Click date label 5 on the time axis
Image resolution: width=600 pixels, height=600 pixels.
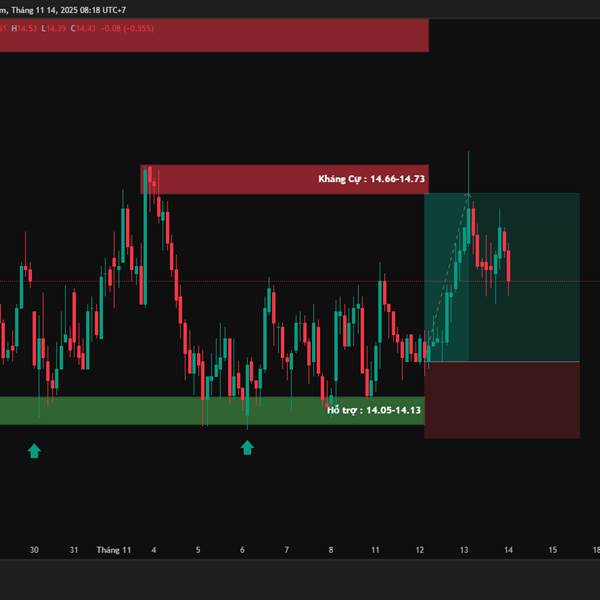click(198, 550)
